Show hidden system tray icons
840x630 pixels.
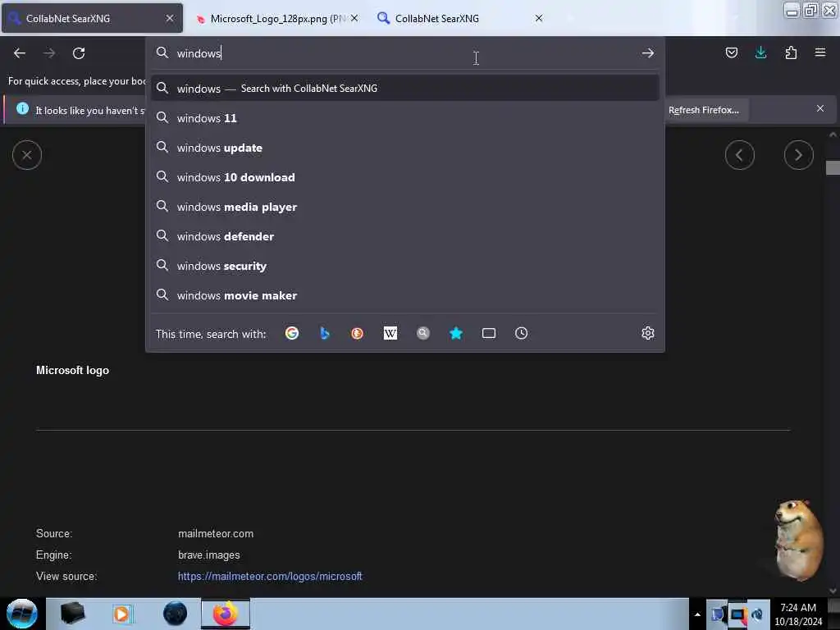click(697, 615)
